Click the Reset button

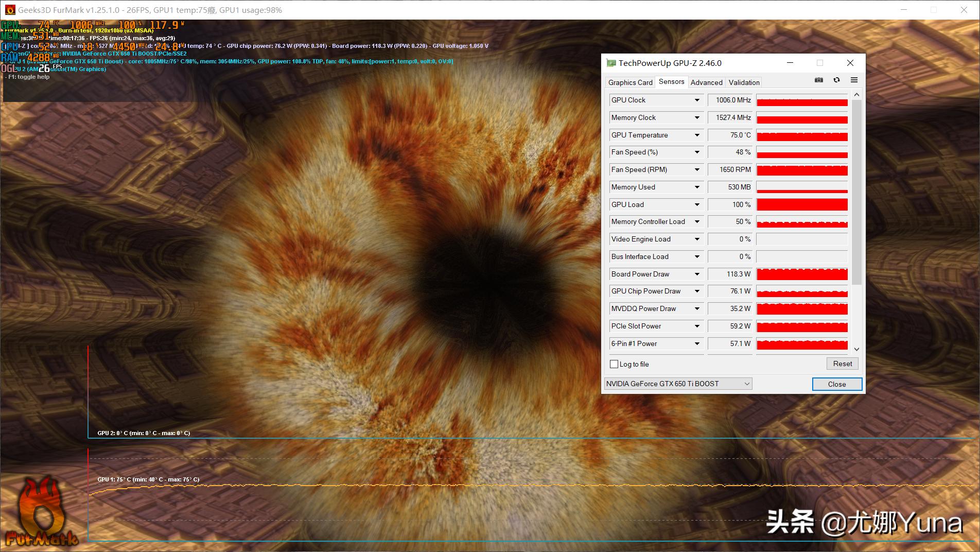click(842, 364)
